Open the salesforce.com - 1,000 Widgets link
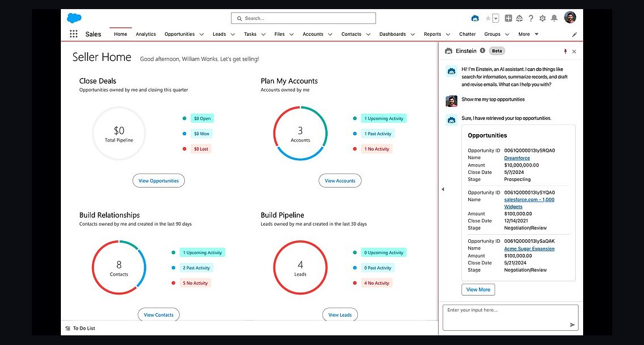This screenshot has height=345, width=644. [x=529, y=203]
